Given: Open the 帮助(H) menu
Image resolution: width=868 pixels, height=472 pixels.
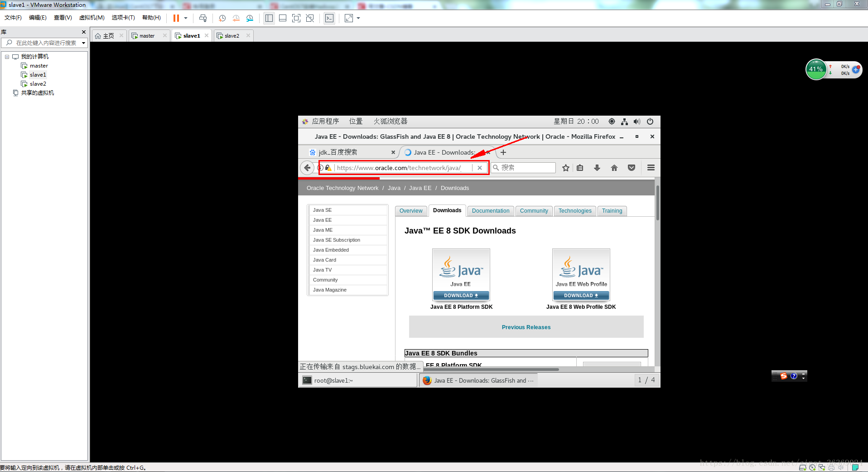Looking at the screenshot, I should (x=151, y=18).
